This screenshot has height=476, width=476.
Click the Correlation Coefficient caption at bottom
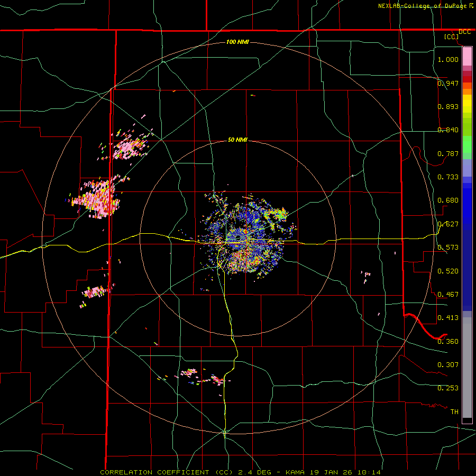[240, 472]
